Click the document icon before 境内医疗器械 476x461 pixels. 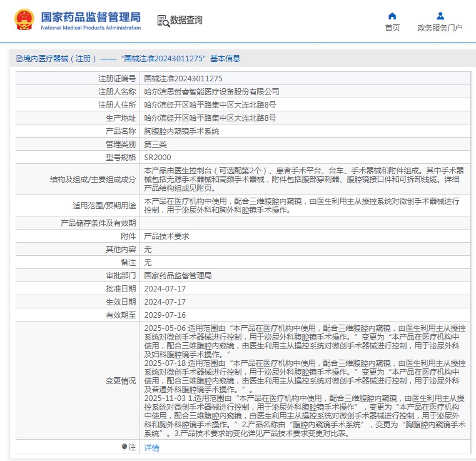pos(19,59)
